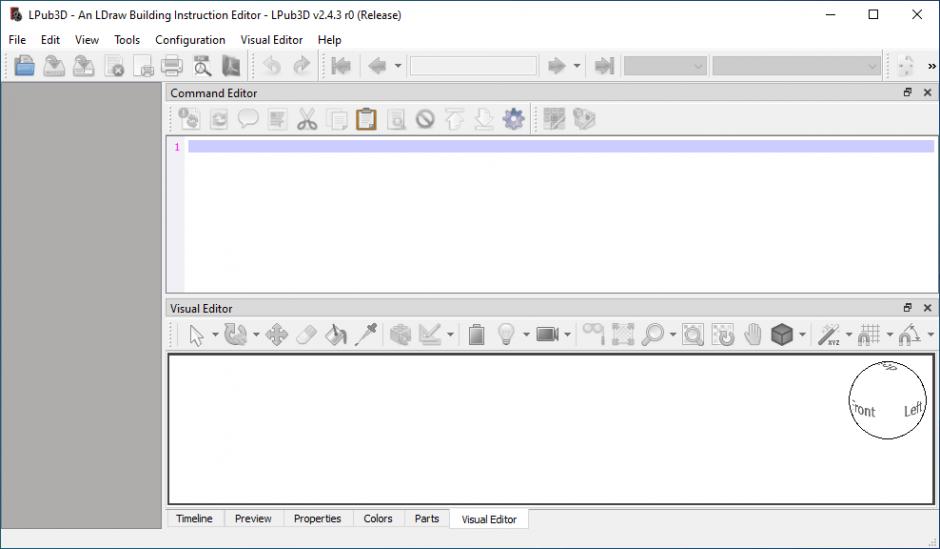Click the page number input field
Viewport: 940px width, 549px height.
point(473,65)
